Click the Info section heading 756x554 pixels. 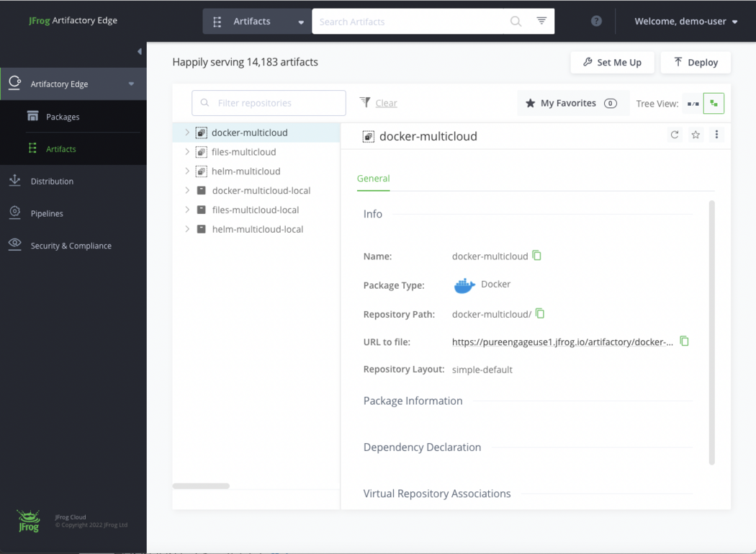373,214
